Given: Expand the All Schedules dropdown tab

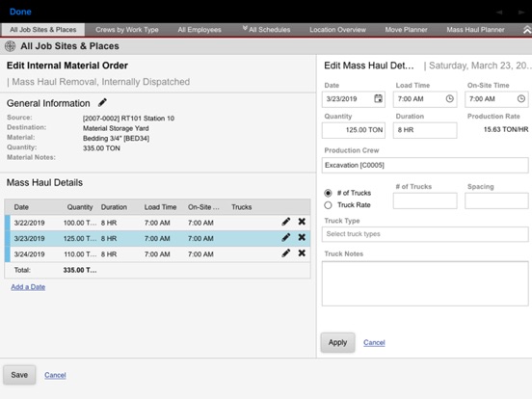Looking at the screenshot, I should coord(266,30).
